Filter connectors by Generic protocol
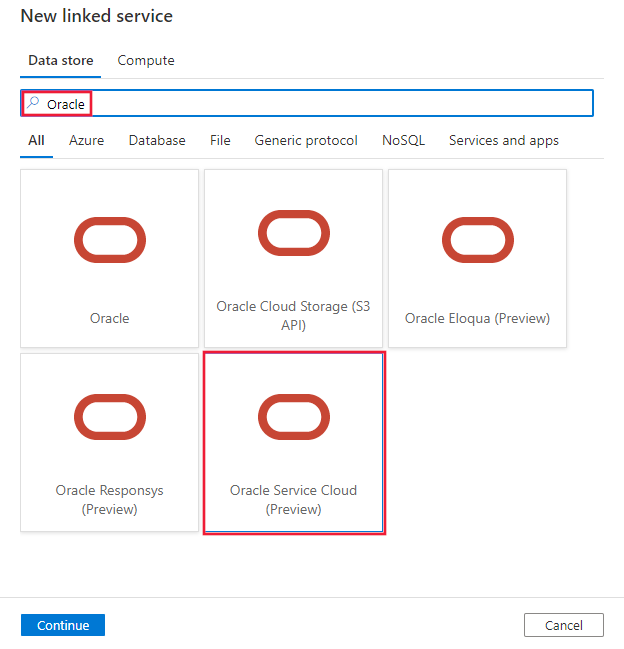The image size is (624, 649). pyautogui.click(x=306, y=140)
